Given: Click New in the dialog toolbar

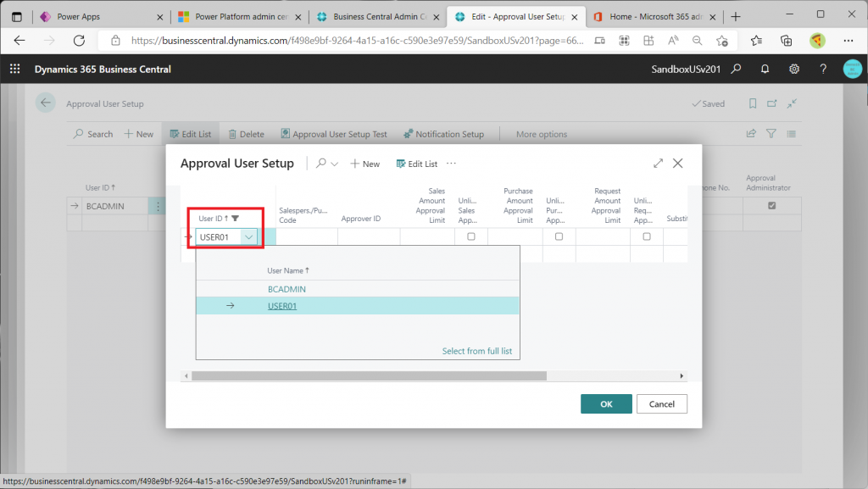Looking at the screenshot, I should pos(364,164).
